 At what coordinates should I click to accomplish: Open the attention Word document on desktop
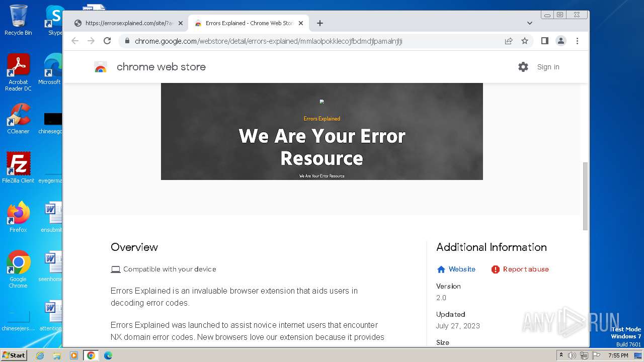coord(51,316)
